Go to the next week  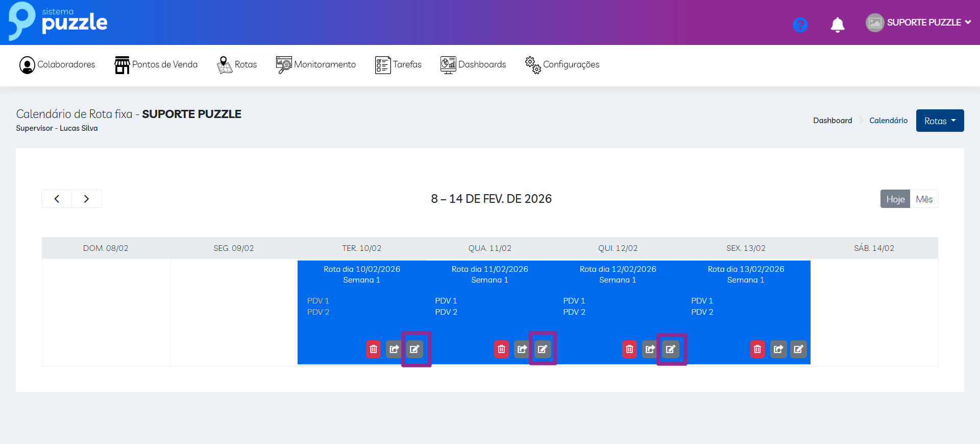(87, 199)
